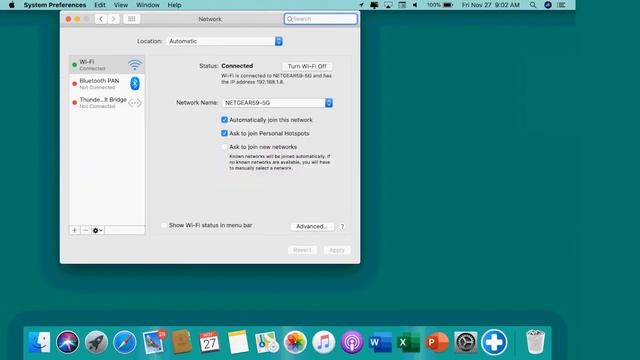640x360 pixels.
Task: Focus the preferences Search field
Action: tap(321, 19)
